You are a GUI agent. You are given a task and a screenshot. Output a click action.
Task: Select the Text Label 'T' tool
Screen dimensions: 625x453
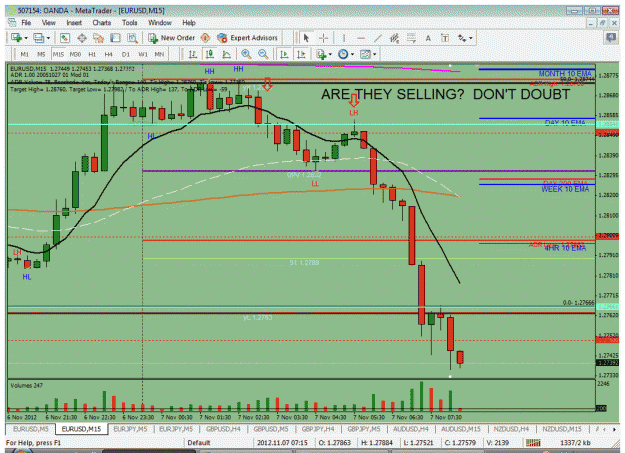(445, 38)
